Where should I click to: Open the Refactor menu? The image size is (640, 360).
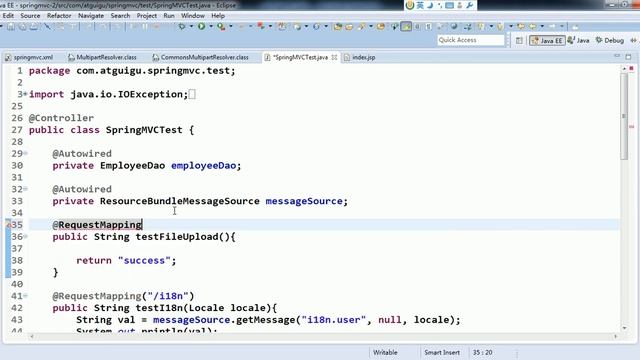point(59,16)
